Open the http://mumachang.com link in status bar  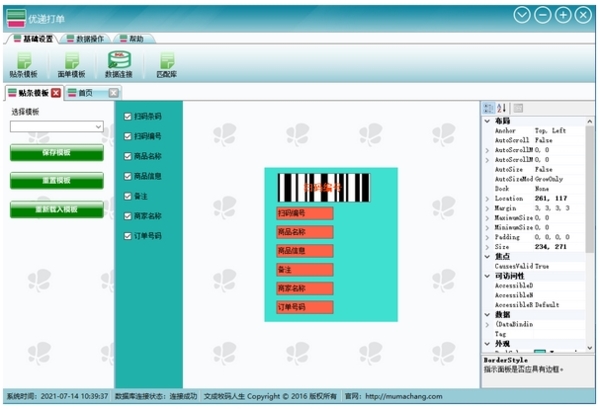click(404, 396)
